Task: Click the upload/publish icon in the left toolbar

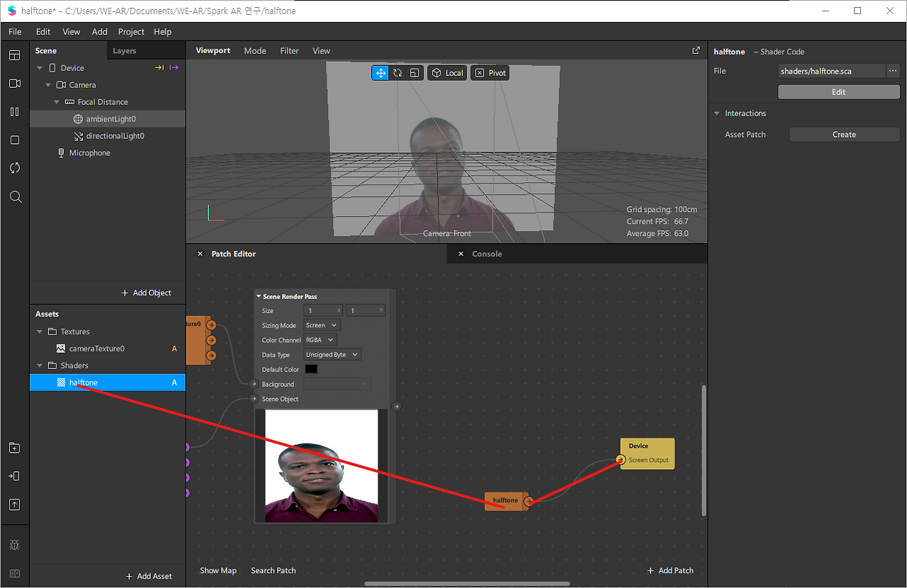Action: tap(15, 504)
